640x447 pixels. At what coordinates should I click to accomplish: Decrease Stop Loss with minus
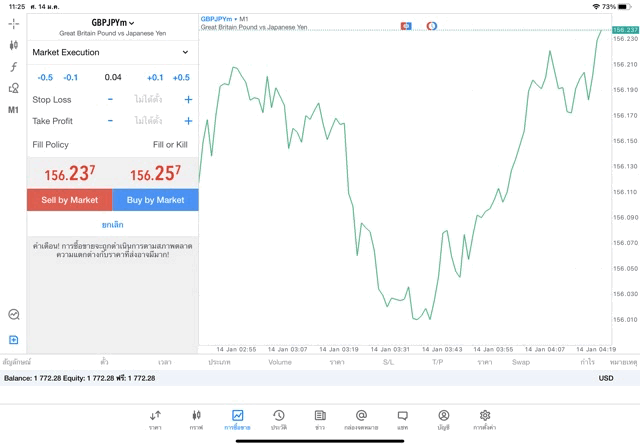coord(110,99)
